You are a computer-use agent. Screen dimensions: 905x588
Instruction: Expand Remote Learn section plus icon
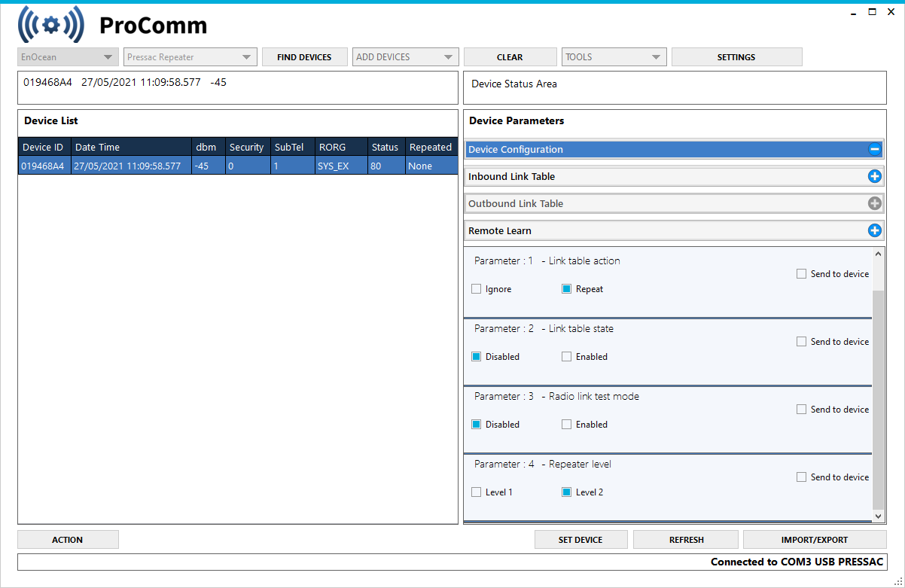click(874, 230)
